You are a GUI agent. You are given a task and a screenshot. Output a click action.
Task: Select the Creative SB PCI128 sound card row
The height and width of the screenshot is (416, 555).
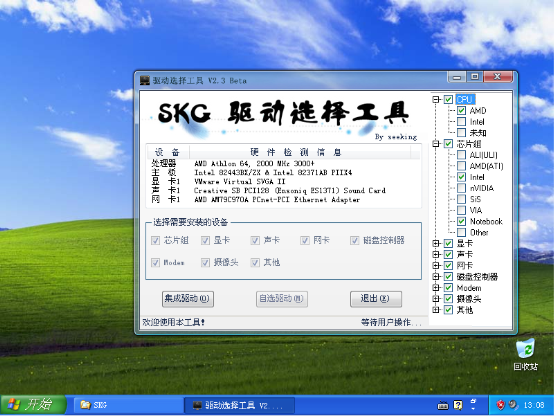283,190
